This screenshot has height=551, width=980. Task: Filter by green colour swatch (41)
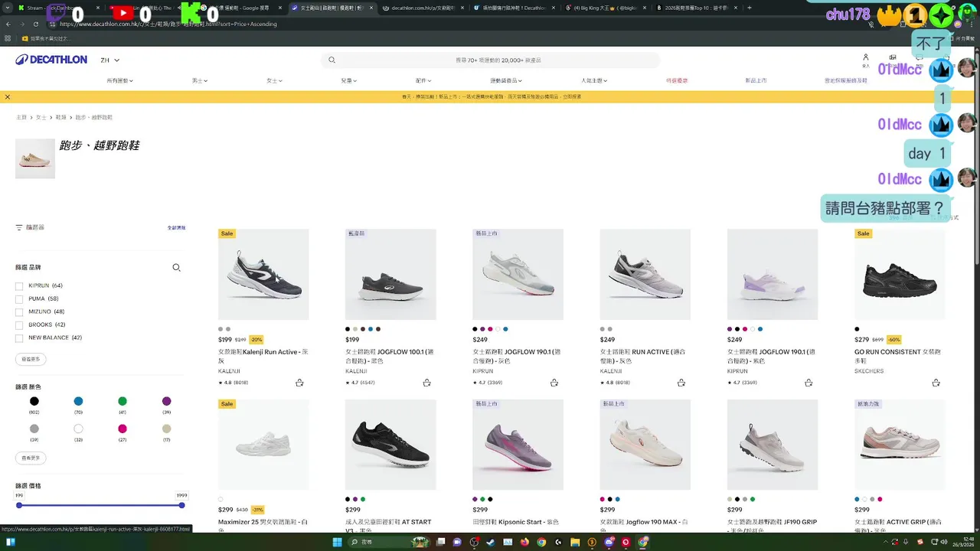pyautogui.click(x=122, y=401)
